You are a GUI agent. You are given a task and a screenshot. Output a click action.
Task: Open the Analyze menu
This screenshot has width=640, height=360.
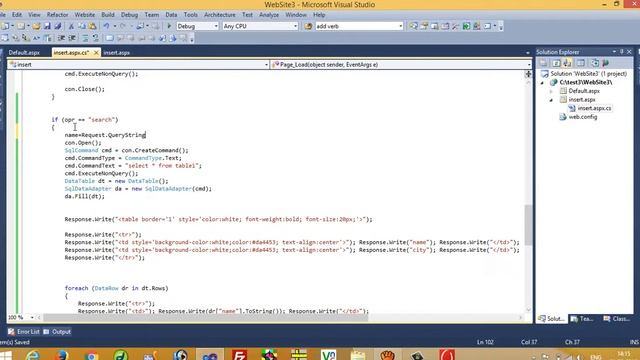[x=269, y=15]
